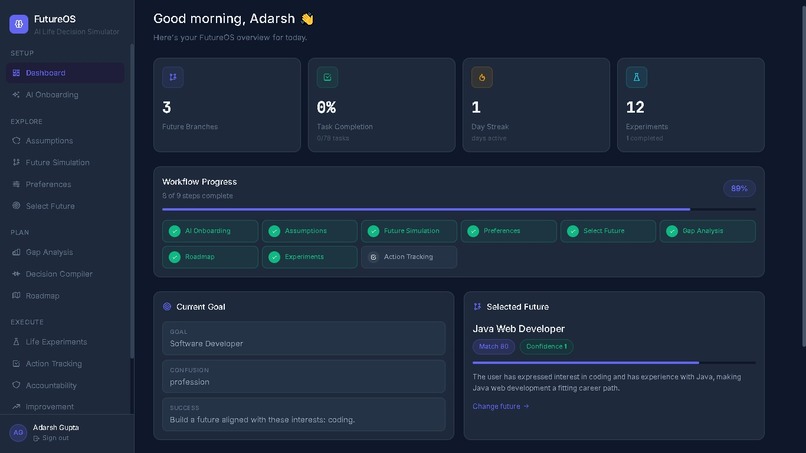Screen dimensions: 806x453
Task: Click the Roadmap step green checkmark
Action: click(x=175, y=257)
